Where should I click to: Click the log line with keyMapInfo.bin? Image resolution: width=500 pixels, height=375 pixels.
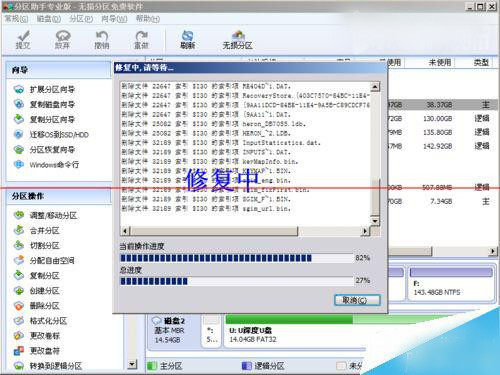pyautogui.click(x=210, y=162)
